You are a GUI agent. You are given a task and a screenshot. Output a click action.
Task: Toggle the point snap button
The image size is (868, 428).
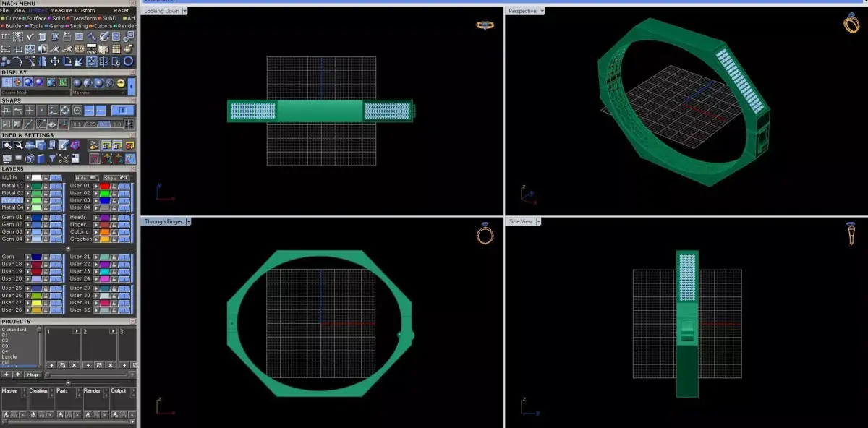click(41, 110)
